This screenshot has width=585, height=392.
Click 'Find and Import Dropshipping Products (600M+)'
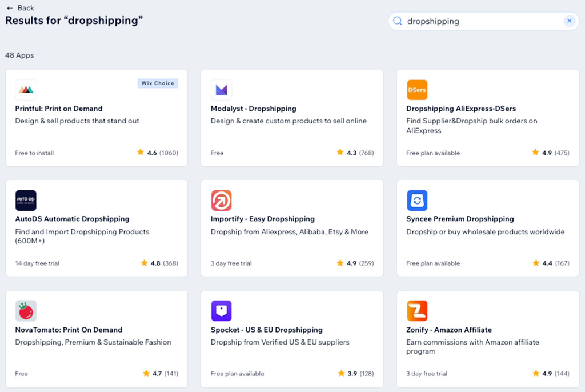(82, 237)
